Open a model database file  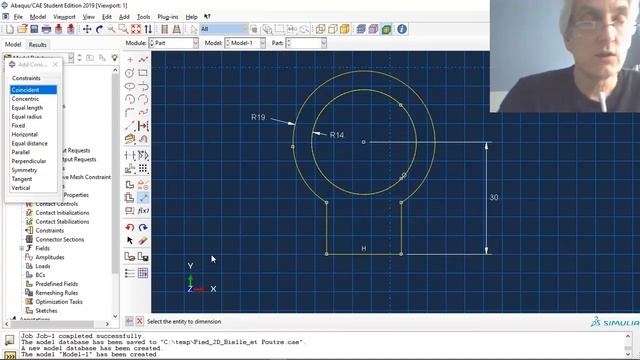(22, 29)
